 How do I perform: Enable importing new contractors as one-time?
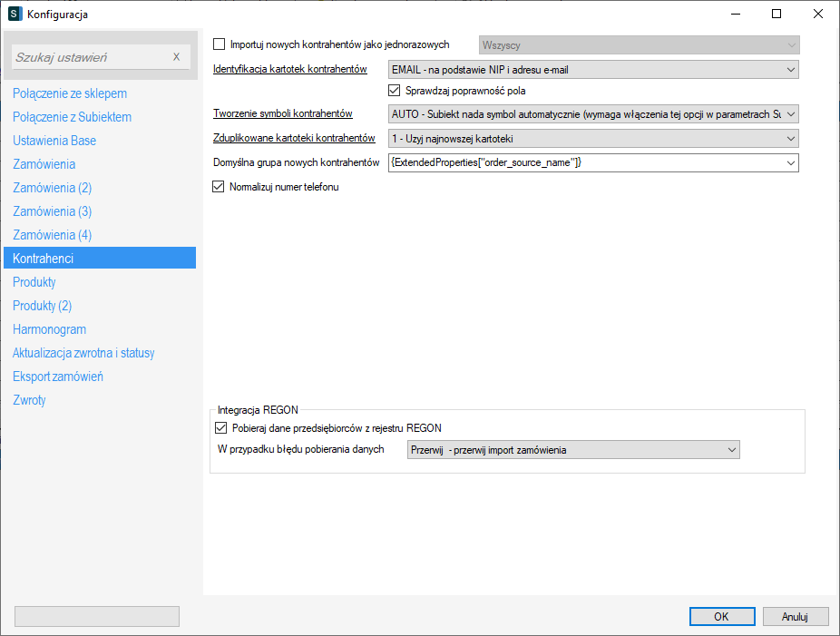point(219,44)
